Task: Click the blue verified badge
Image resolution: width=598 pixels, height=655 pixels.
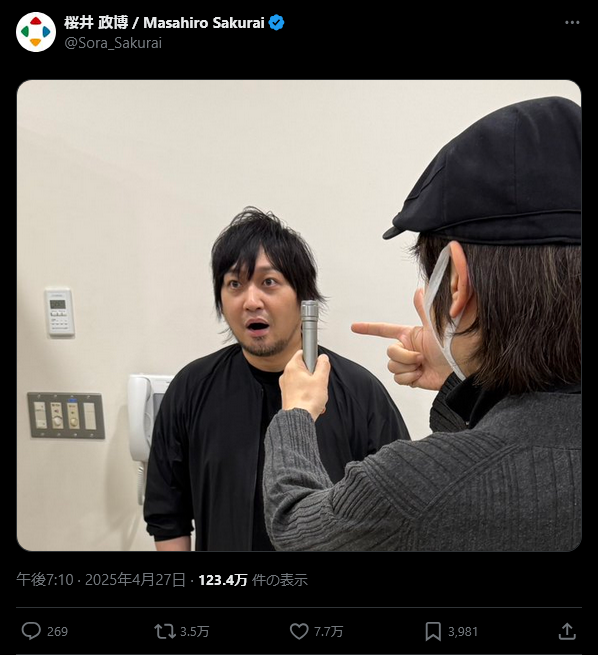Action: pyautogui.click(x=276, y=23)
